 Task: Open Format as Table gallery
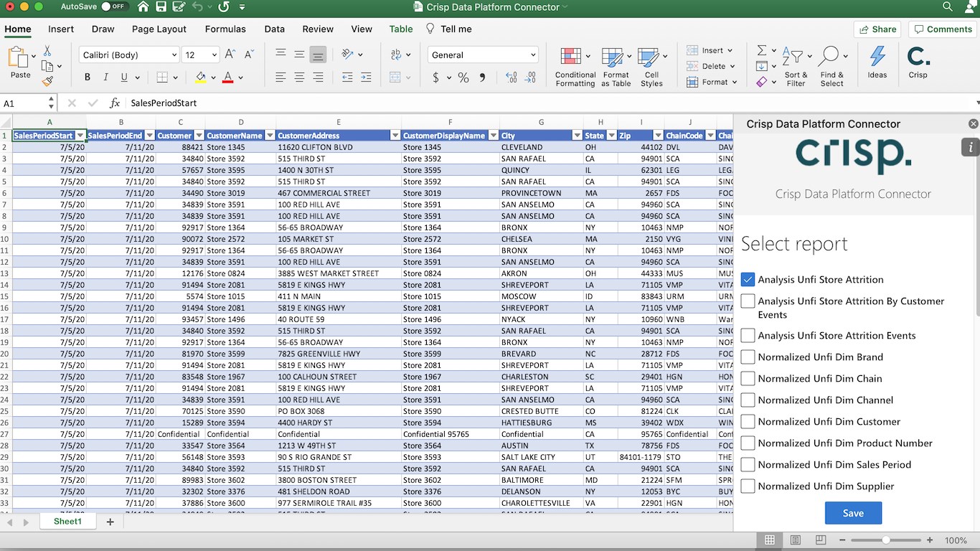(616, 66)
